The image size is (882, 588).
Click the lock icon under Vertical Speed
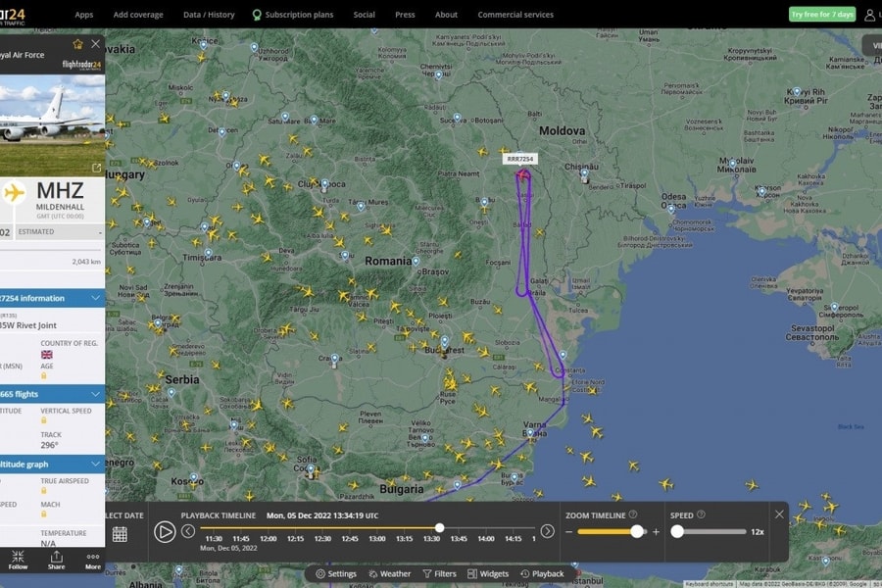pos(44,420)
